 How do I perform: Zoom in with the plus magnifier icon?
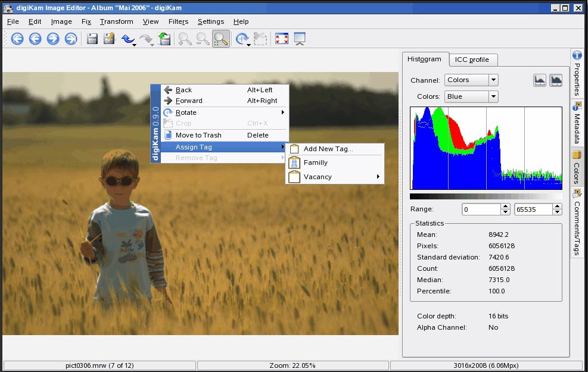coord(185,39)
